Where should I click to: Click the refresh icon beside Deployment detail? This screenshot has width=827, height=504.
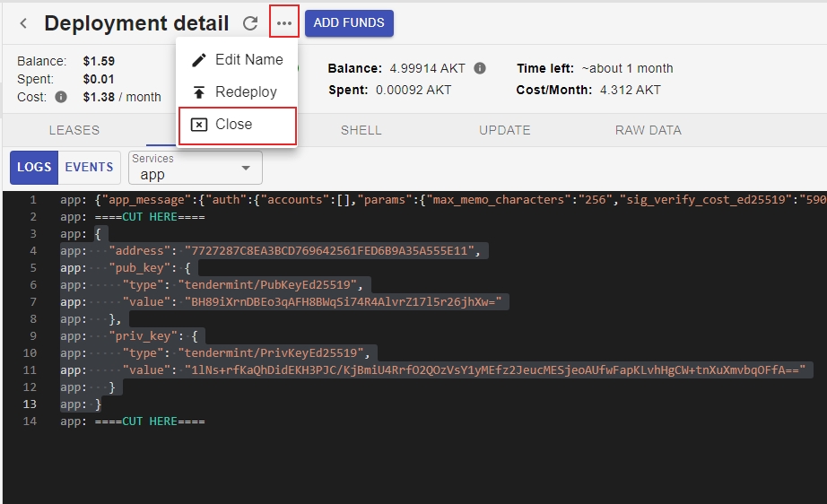[251, 23]
